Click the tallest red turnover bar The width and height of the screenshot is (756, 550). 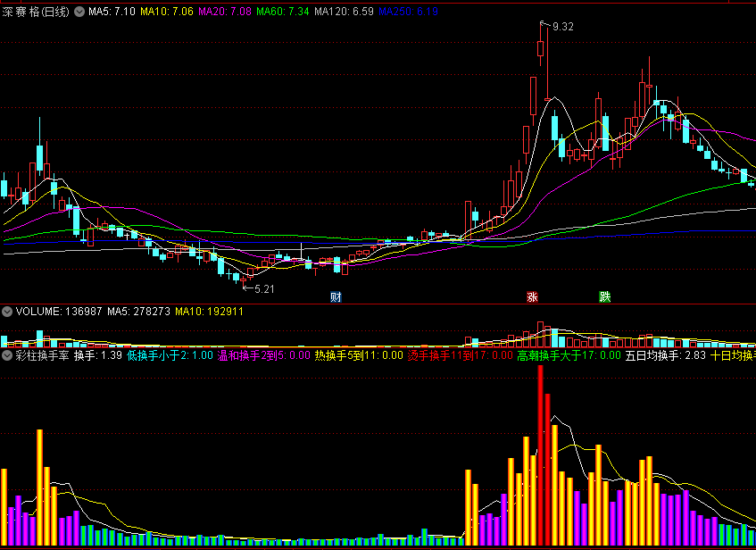pos(541,455)
